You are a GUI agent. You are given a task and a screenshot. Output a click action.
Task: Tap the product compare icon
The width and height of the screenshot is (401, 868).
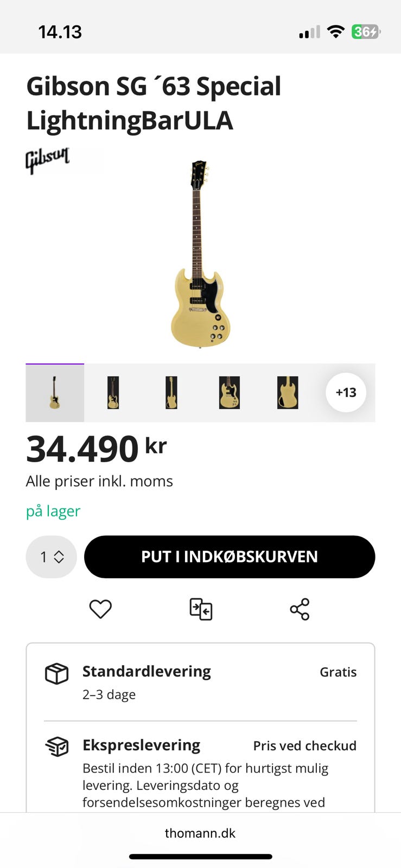(x=201, y=609)
